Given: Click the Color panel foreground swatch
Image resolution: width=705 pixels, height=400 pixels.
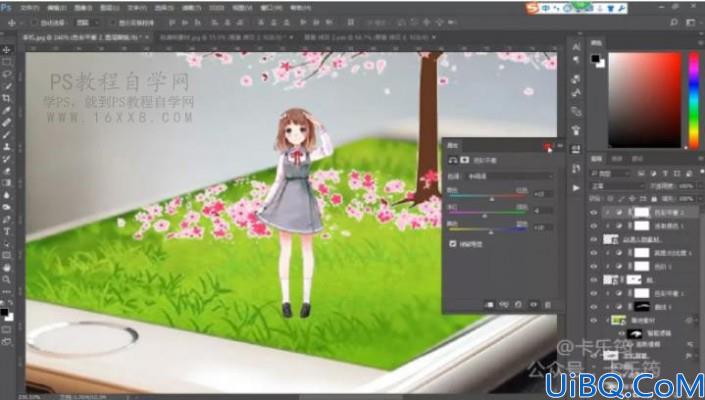Looking at the screenshot, I should [x=596, y=58].
